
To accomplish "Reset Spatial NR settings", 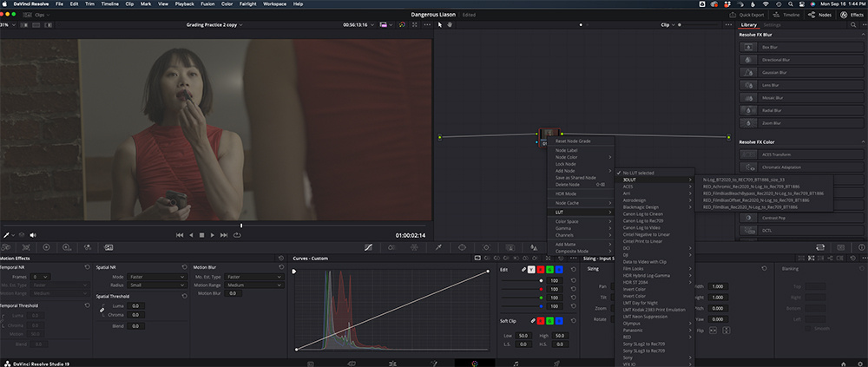I will click(x=184, y=267).
